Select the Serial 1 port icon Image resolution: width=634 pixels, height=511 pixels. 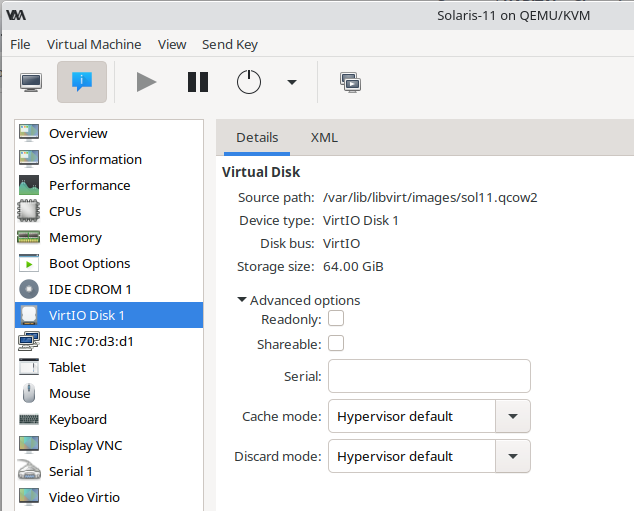coord(29,471)
